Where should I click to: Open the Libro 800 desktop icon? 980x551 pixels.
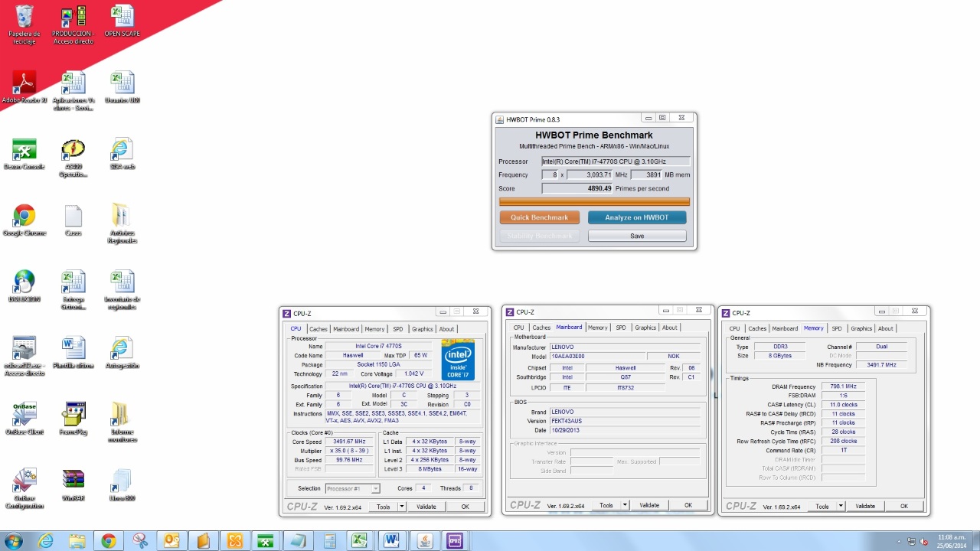point(122,485)
